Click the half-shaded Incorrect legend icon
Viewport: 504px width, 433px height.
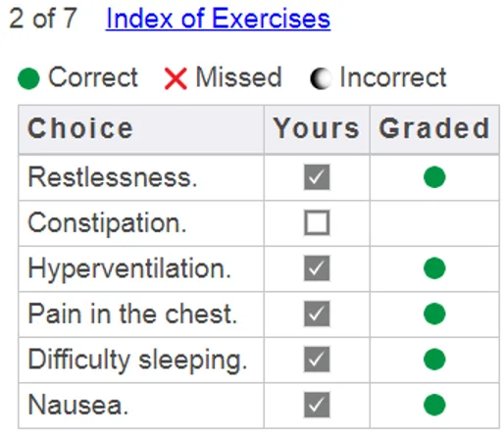(x=321, y=78)
